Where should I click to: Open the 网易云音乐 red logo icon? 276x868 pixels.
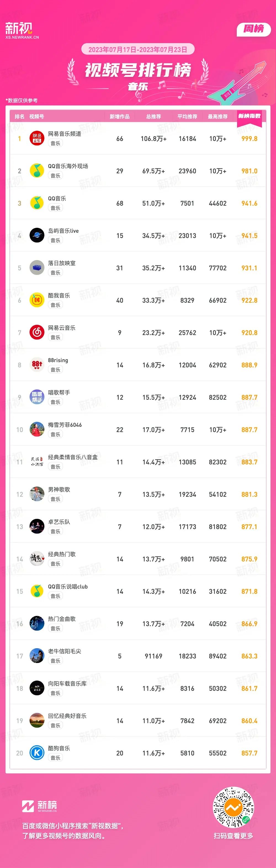pos(37,333)
